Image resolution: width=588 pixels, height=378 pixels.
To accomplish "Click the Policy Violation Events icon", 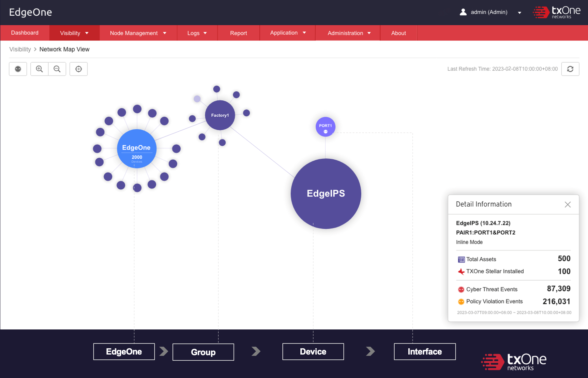I will click(x=461, y=301).
